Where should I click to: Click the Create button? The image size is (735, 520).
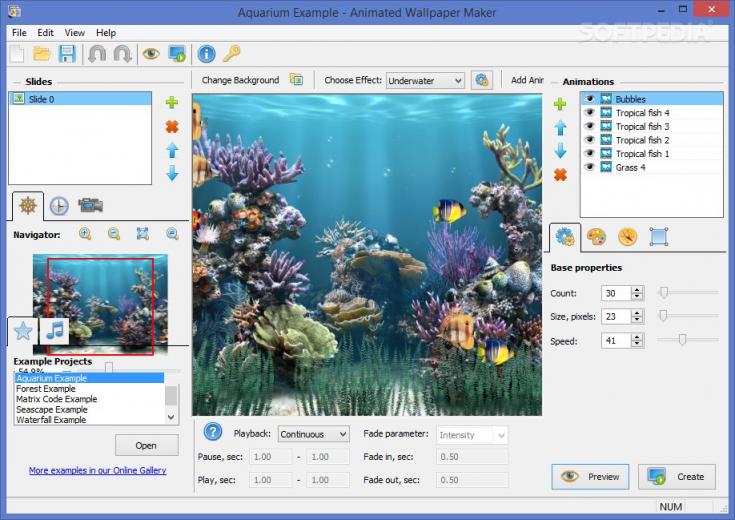click(x=676, y=477)
